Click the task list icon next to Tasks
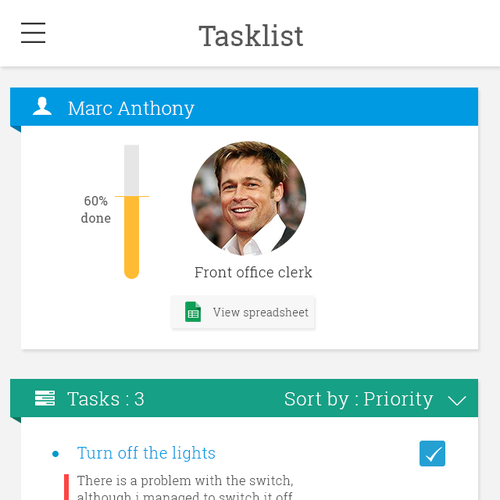500x500 pixels. 45,398
